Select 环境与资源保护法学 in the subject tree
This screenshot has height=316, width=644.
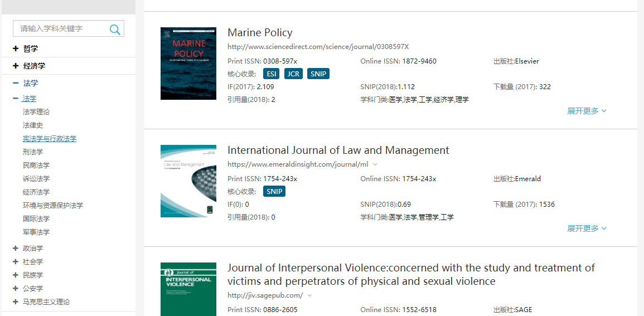coord(53,205)
